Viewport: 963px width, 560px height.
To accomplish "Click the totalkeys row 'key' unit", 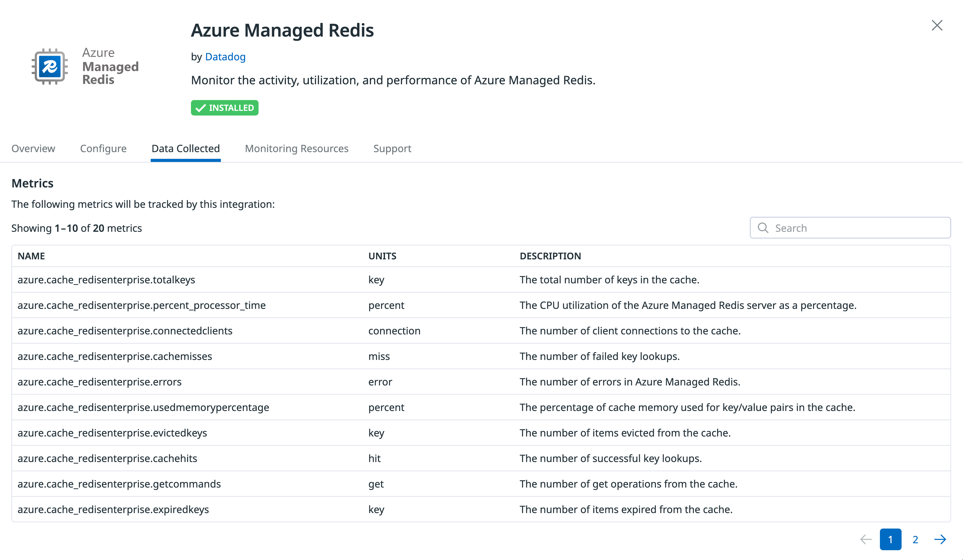I will tap(376, 280).
